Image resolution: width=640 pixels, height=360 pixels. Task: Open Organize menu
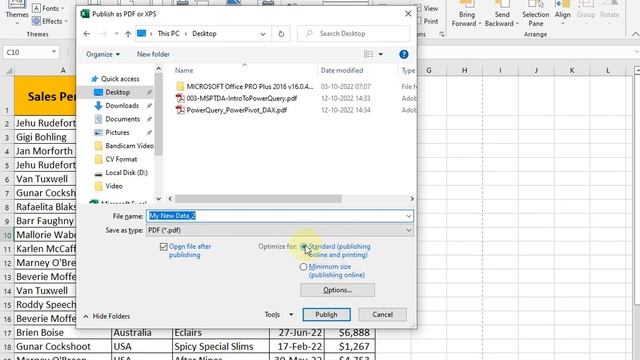(103, 54)
